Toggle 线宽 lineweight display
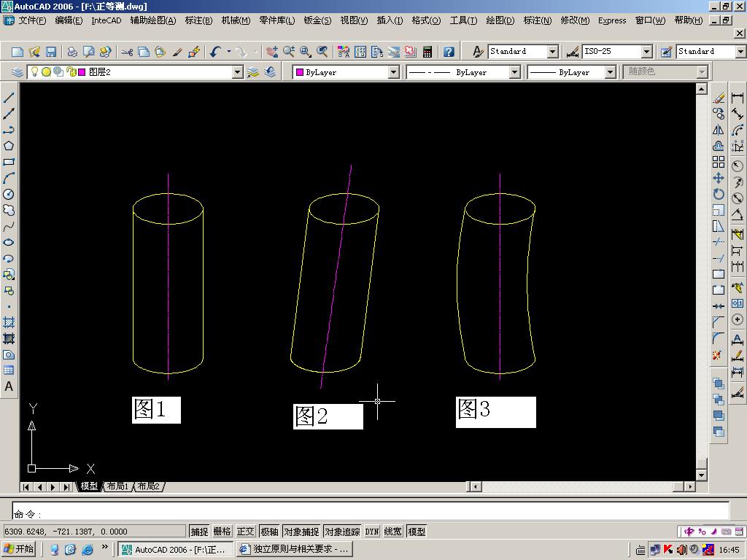 (392, 532)
